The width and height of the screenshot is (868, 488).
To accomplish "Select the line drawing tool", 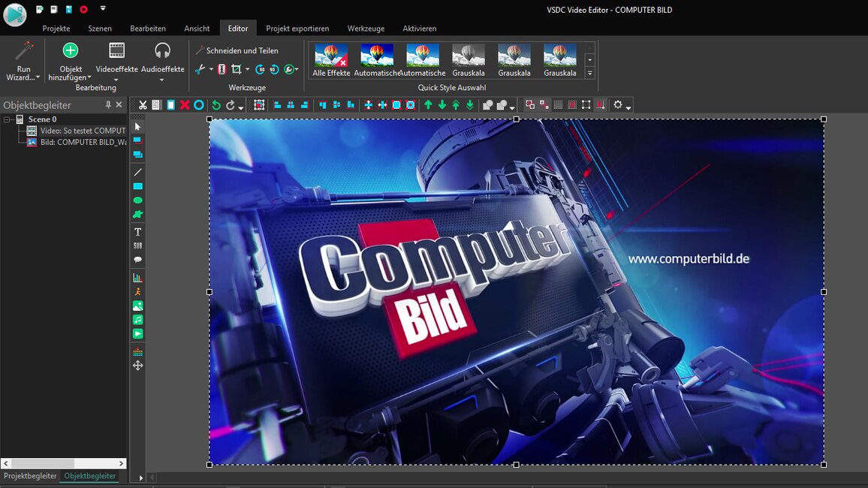I will click(137, 172).
